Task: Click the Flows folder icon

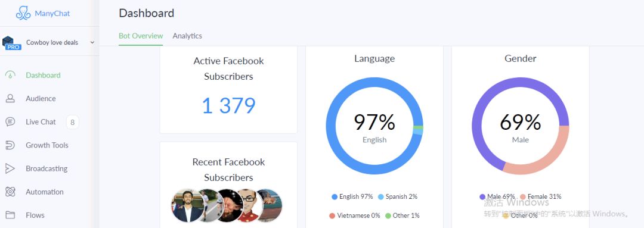Action: point(10,215)
